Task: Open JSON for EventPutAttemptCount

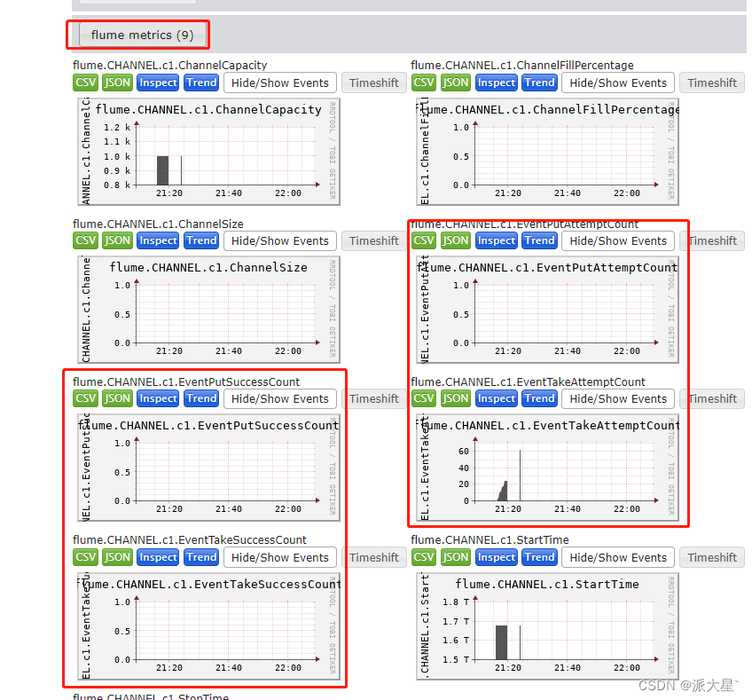Action: [455, 240]
